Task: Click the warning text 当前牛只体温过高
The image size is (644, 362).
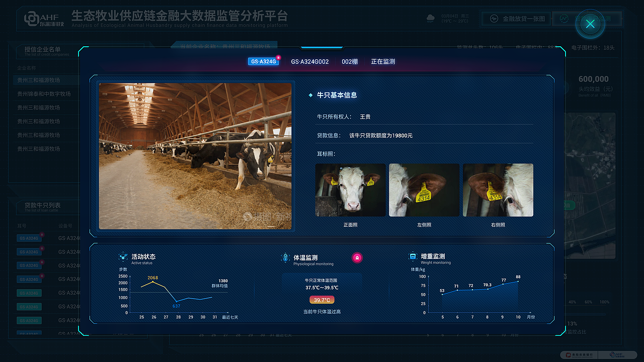Action: [x=322, y=312]
